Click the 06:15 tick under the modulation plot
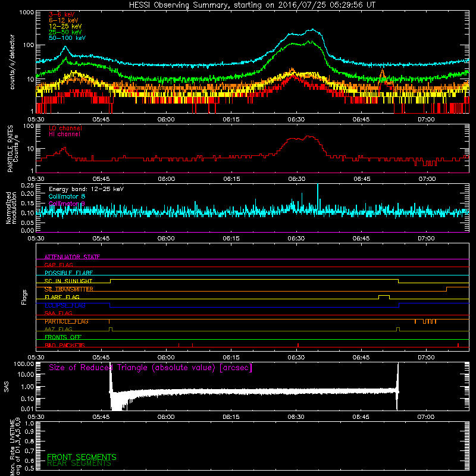The width and height of the screenshot is (476, 476). [231, 239]
